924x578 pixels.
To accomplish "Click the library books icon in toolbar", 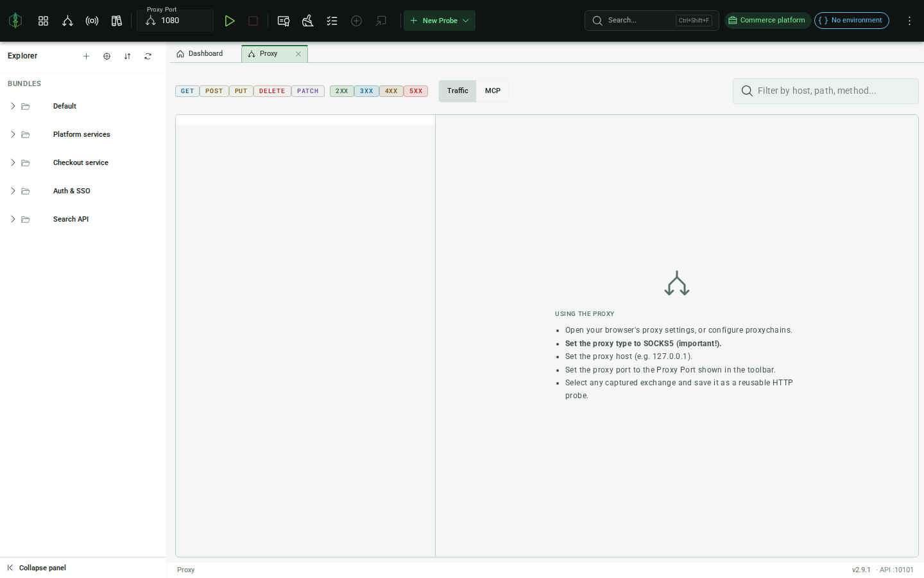I will pyautogui.click(x=116, y=21).
